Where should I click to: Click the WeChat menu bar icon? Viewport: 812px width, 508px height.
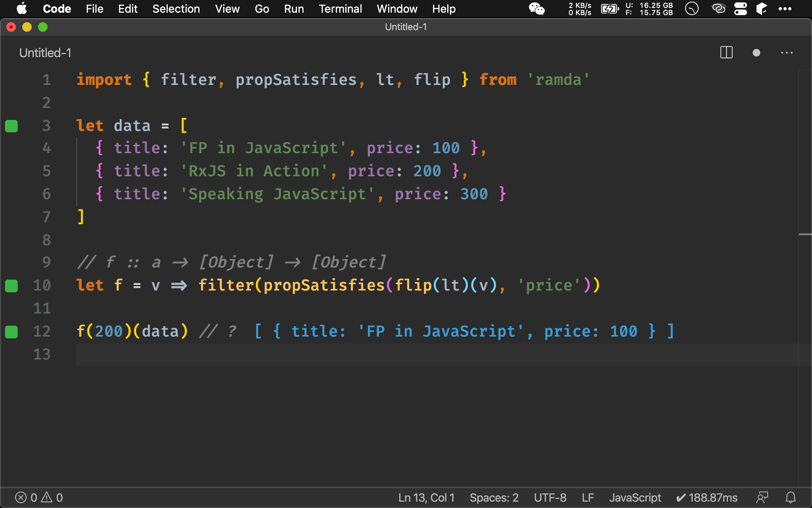[537, 9]
